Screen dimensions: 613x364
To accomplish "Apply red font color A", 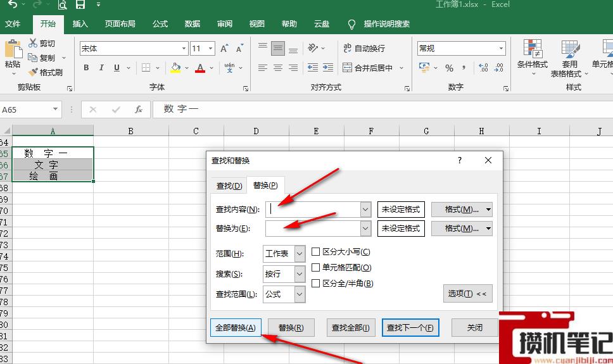I will pos(200,68).
